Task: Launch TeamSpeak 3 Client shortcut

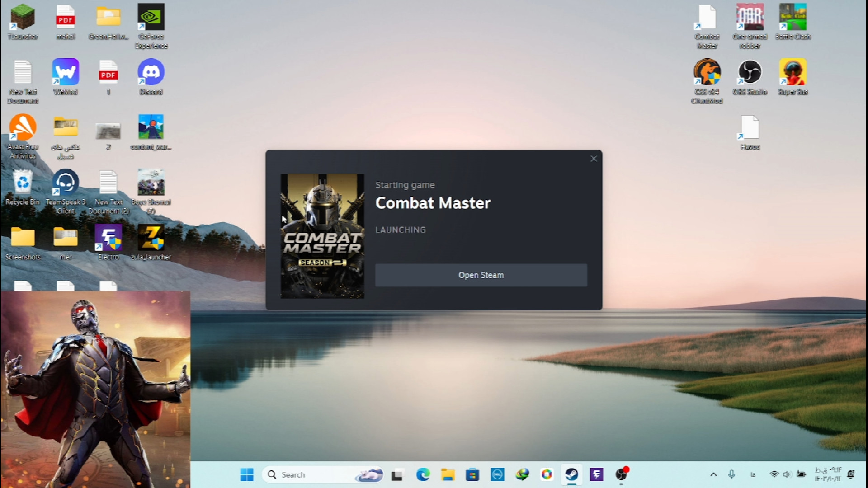Action: (66, 192)
